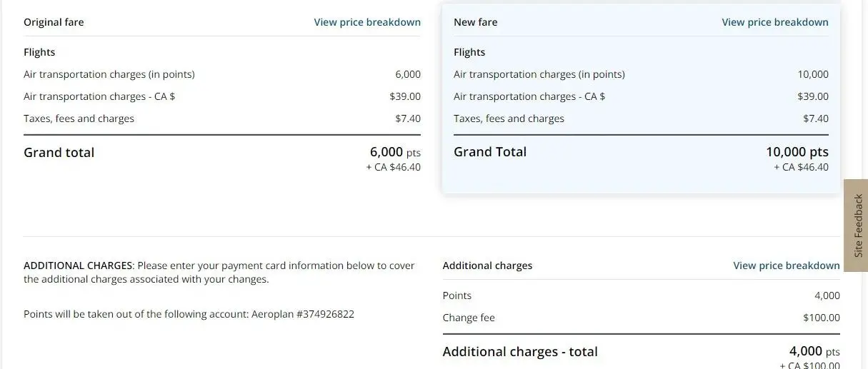Click the 10,000 pts grand total amount
This screenshot has height=369, width=868.
pos(797,152)
